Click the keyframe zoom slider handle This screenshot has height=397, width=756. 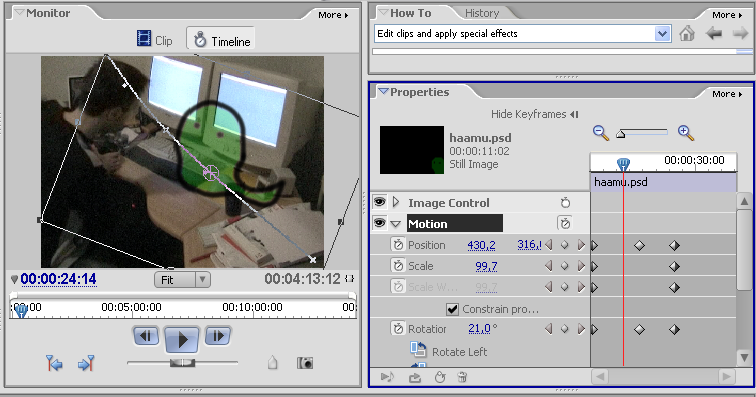[621, 134]
